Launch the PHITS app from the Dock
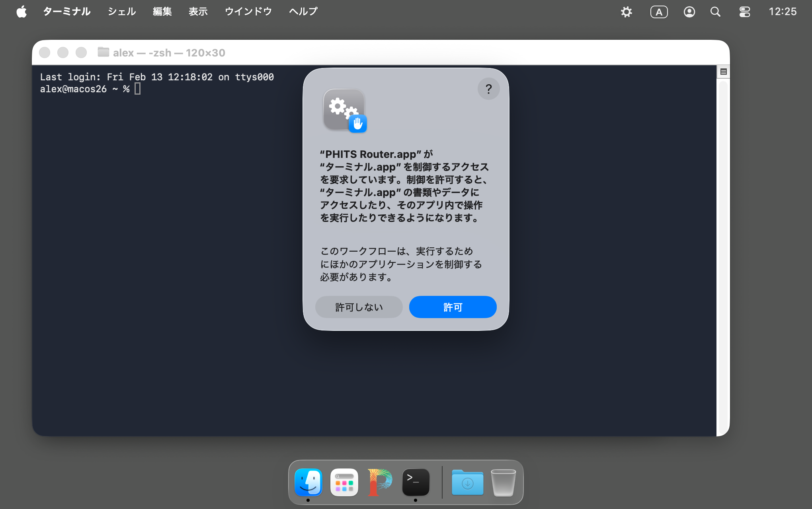 (x=380, y=482)
